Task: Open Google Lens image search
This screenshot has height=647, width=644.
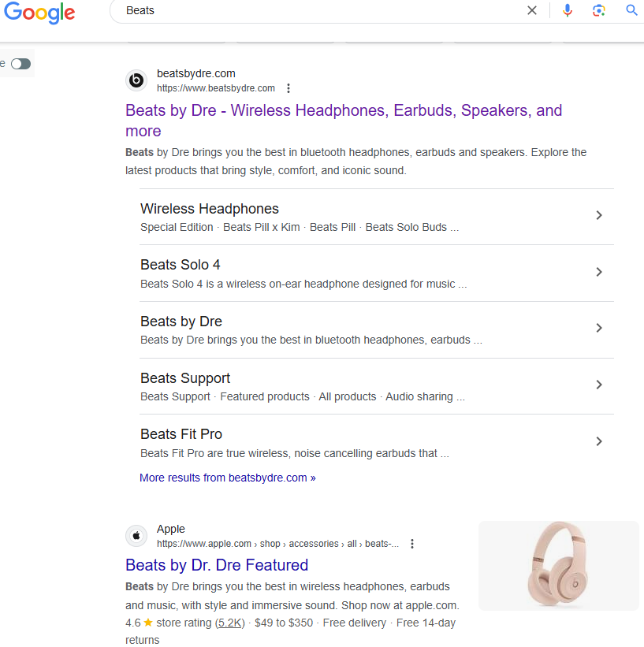Action: tap(599, 10)
